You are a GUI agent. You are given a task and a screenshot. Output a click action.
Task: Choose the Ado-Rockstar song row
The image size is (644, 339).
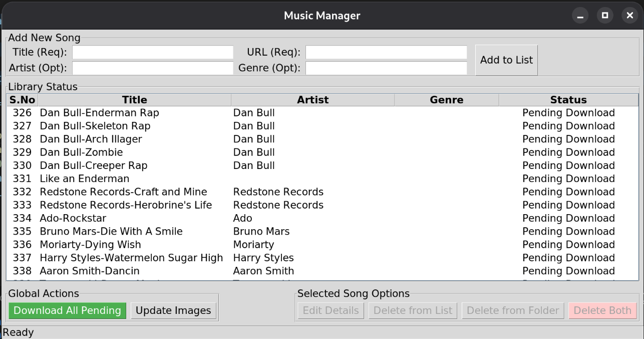pos(73,218)
